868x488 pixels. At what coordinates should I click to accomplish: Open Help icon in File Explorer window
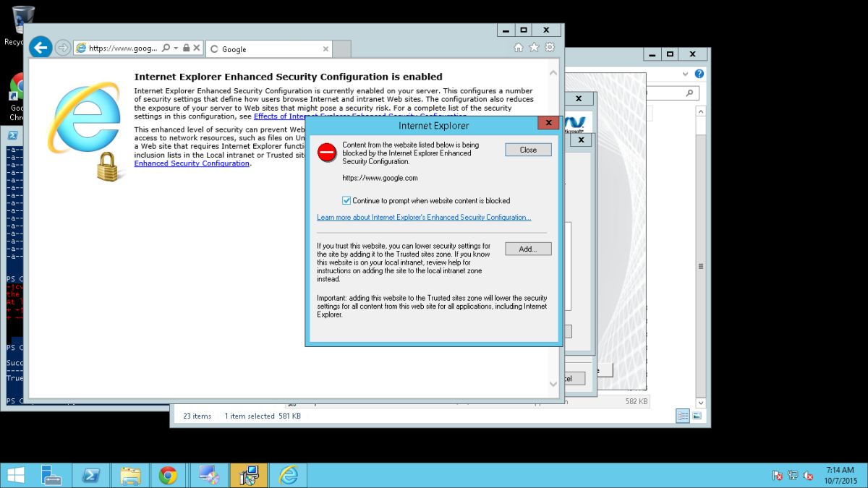699,74
